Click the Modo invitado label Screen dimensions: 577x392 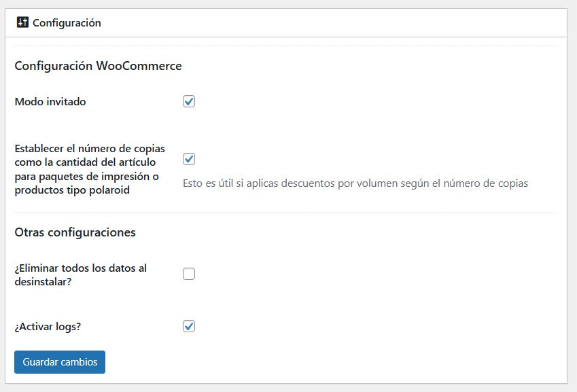[x=50, y=102]
